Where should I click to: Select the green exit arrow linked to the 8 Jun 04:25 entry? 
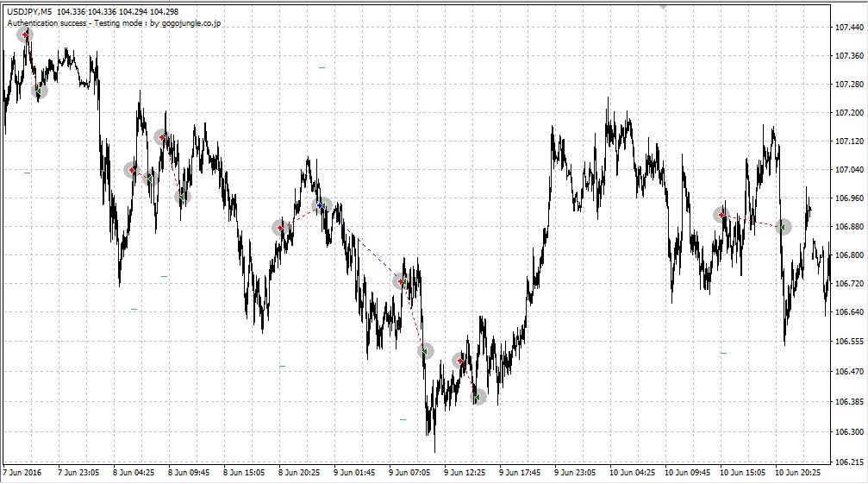pos(149,179)
